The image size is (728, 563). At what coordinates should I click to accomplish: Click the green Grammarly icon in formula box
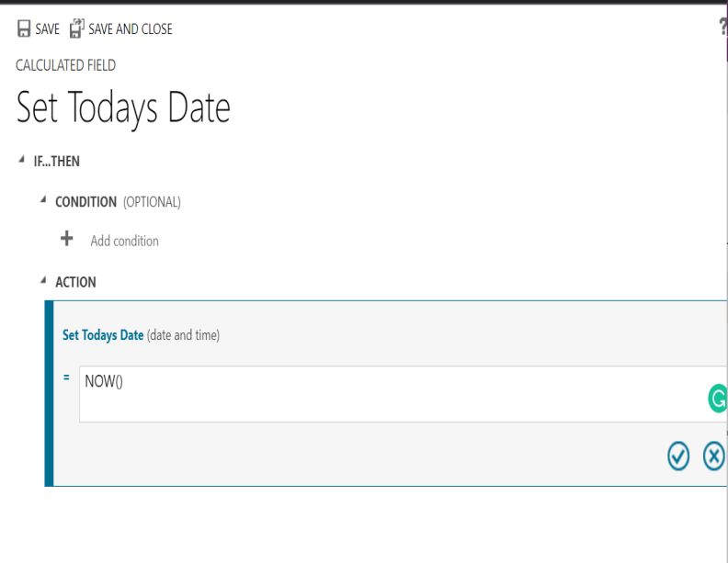[x=717, y=399]
